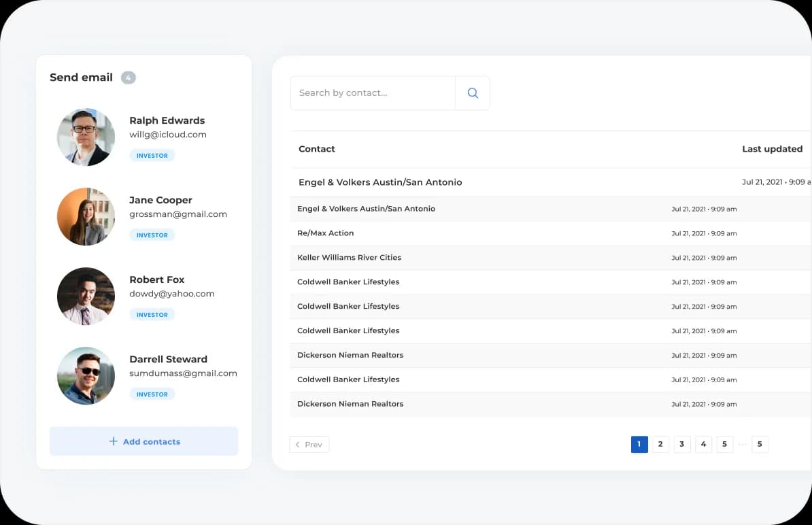
Task: Click the Investor tag under Ralph Edwards
Action: pos(152,156)
